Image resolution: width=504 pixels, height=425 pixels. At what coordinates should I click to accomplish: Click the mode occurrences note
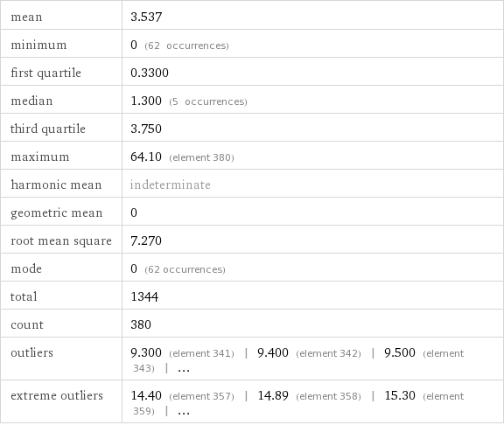[185, 269]
